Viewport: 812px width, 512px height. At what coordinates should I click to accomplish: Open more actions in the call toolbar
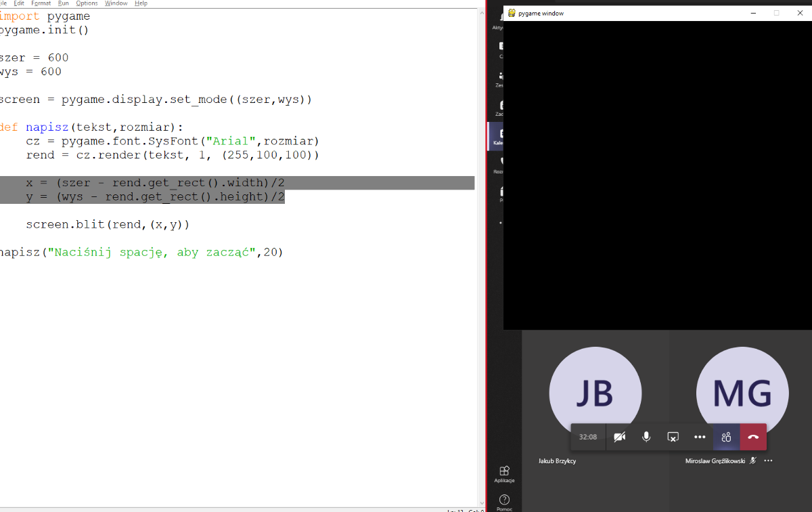(x=700, y=437)
